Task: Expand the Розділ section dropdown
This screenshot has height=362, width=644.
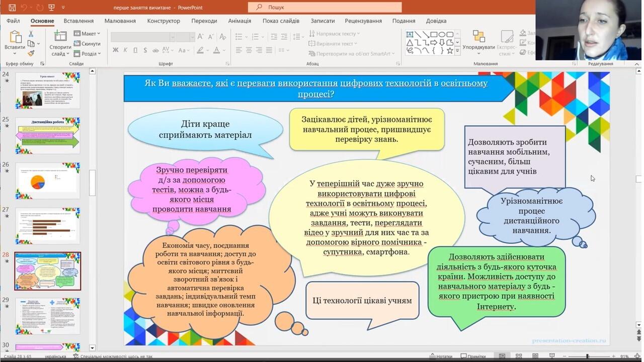Action: (x=87, y=54)
